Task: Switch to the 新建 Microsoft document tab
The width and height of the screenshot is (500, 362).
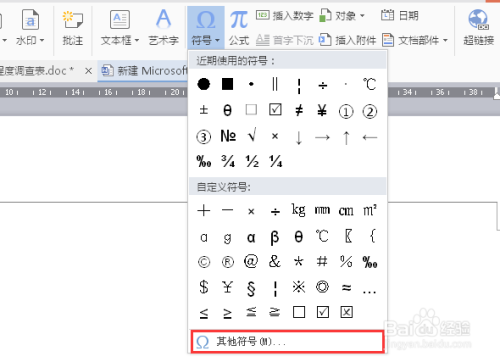Action: click(x=144, y=71)
